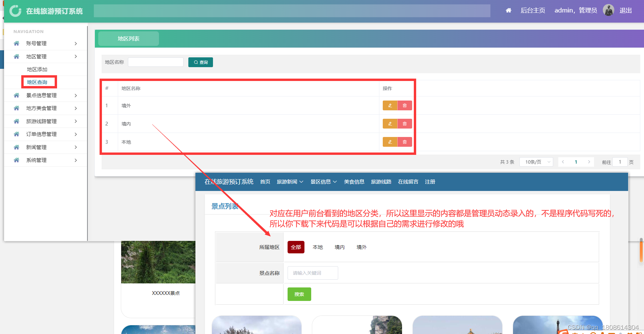This screenshot has width=644, height=334.
Task: Open the 旅游新闻 dropdown in front-end nav
Action: click(290, 182)
